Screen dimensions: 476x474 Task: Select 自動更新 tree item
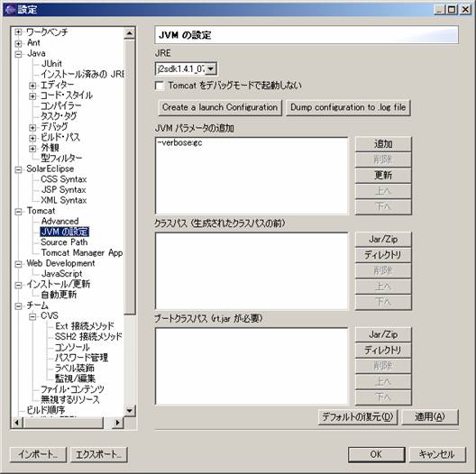[x=59, y=295]
